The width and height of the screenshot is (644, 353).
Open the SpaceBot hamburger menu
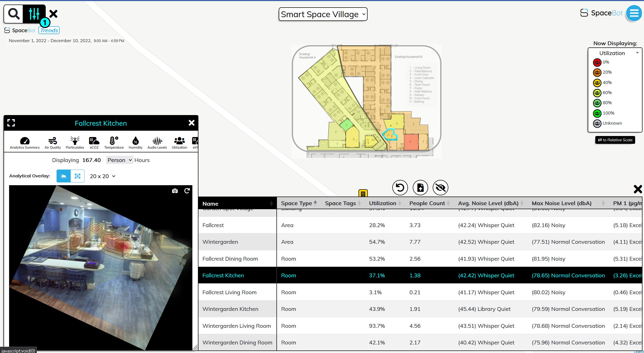point(634,13)
